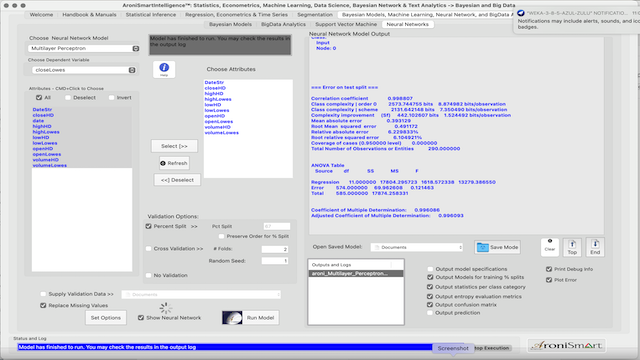Viewport: 640px width, 360px height.
Task: Toggle Output confusion matrix checkbox
Action: 430,305
